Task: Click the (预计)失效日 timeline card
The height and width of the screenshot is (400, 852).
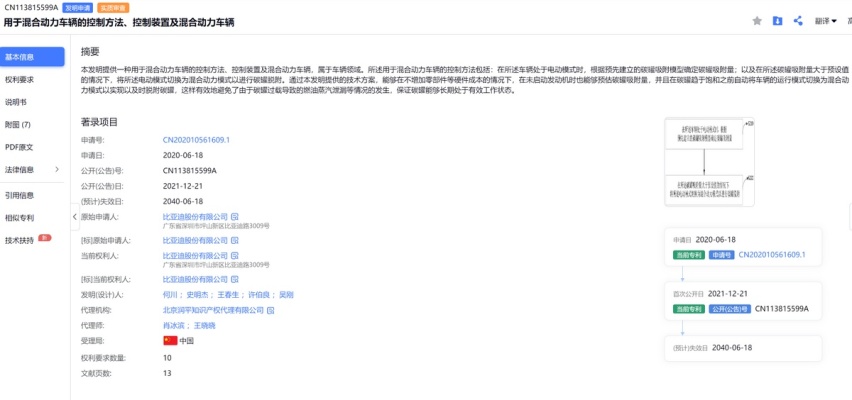Action: [x=743, y=348]
